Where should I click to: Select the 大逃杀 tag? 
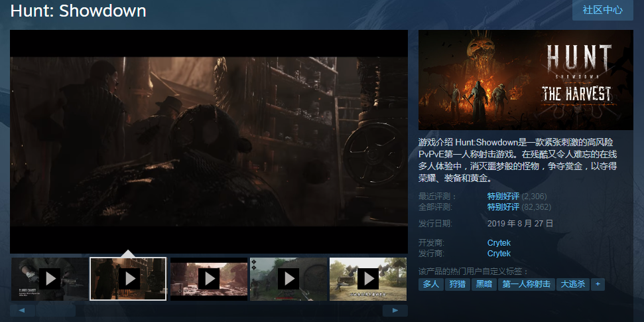point(573,284)
